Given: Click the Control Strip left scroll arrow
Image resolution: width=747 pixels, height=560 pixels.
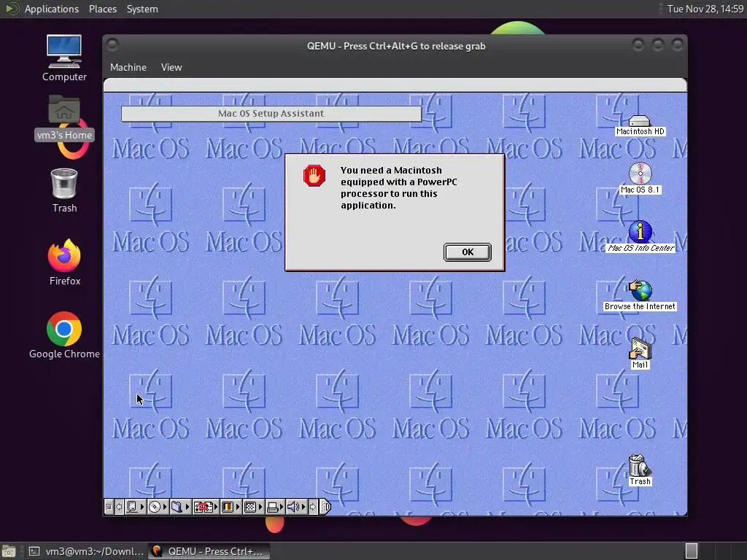Looking at the screenshot, I should [x=119, y=507].
